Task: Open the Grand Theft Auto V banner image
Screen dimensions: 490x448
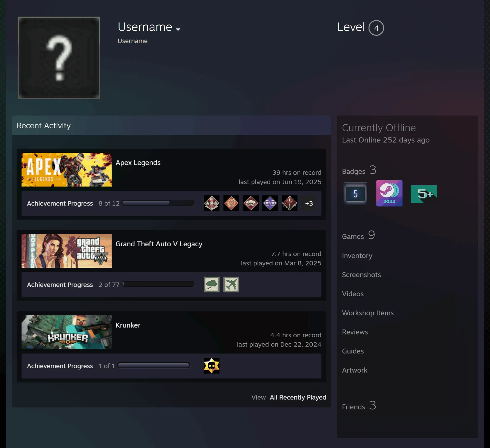Action: point(67,251)
